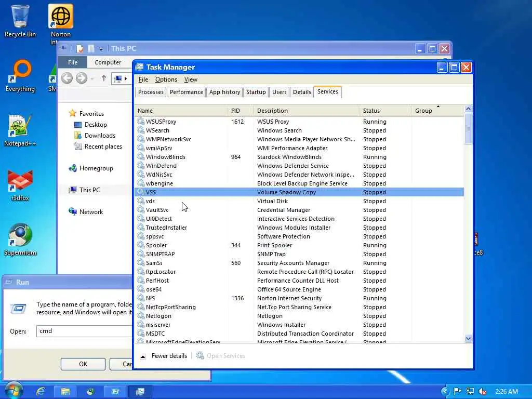Switch to the Performance tab
This screenshot has height=399, width=532.
pyautogui.click(x=187, y=92)
